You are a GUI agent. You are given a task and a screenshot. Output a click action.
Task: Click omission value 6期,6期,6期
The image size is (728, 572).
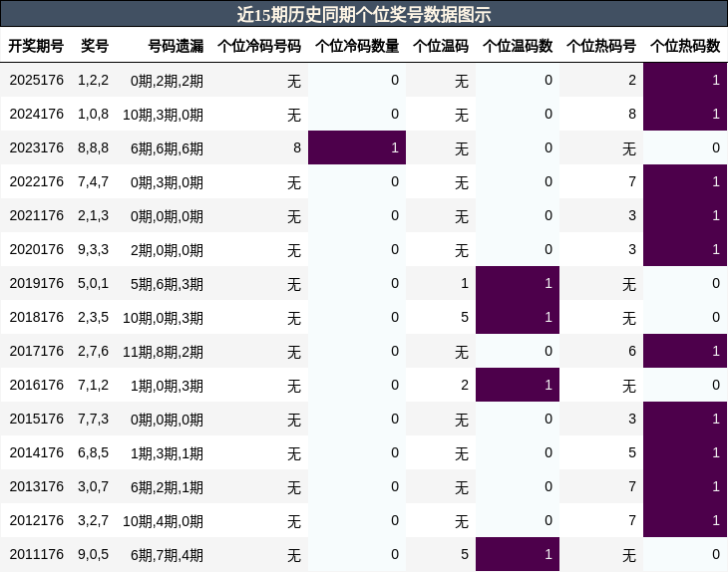point(167,148)
